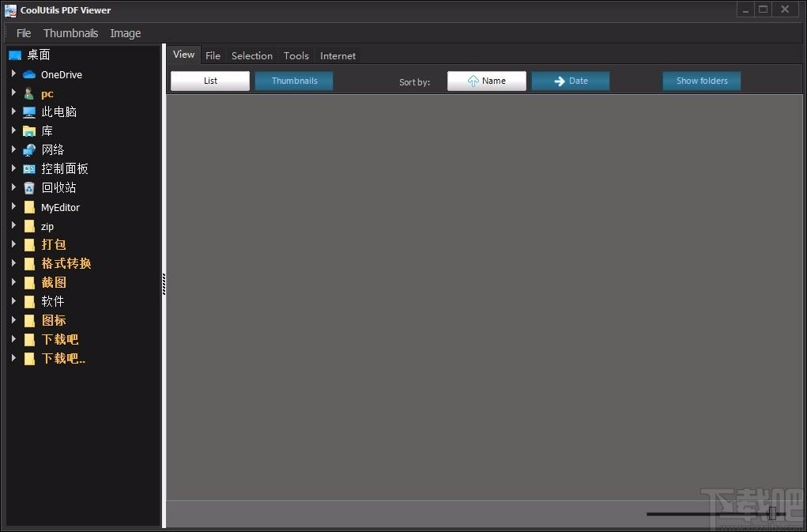Click the vertical panel splitter grip
This screenshot has height=532, width=807.
click(x=164, y=284)
